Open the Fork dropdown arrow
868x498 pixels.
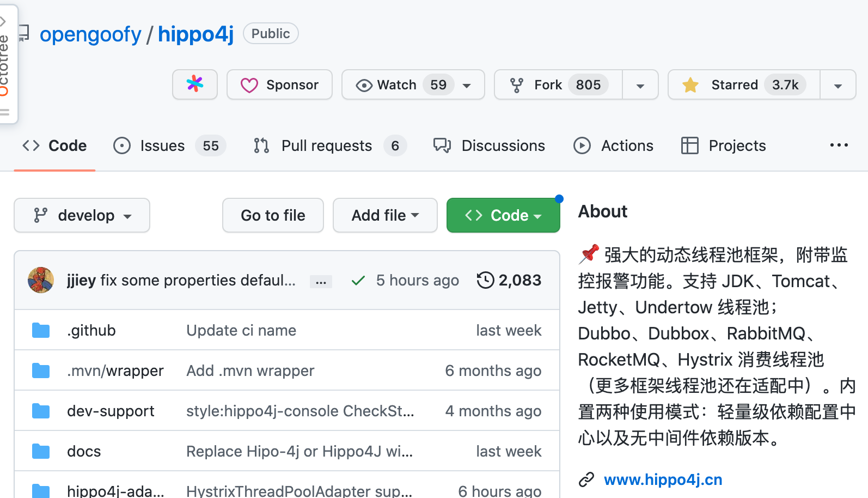640,85
